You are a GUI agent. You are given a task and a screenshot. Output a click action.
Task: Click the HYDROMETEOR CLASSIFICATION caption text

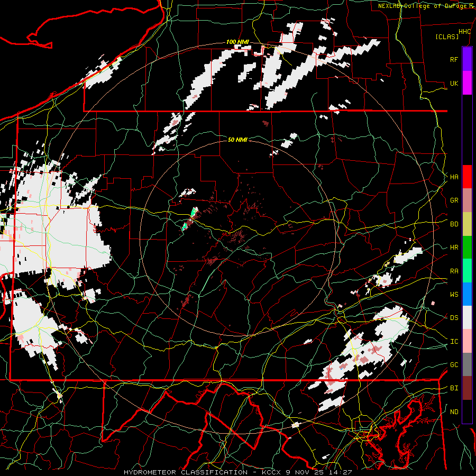[186, 472]
